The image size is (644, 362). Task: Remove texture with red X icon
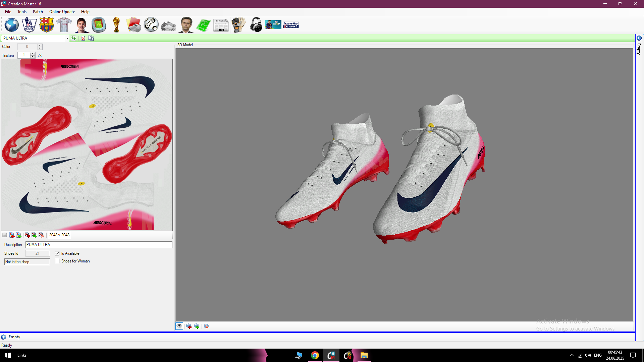click(x=41, y=235)
